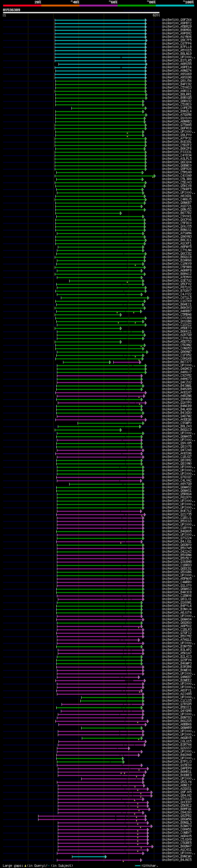Click label UniRef100_Q7RSD5

(177, 704)
